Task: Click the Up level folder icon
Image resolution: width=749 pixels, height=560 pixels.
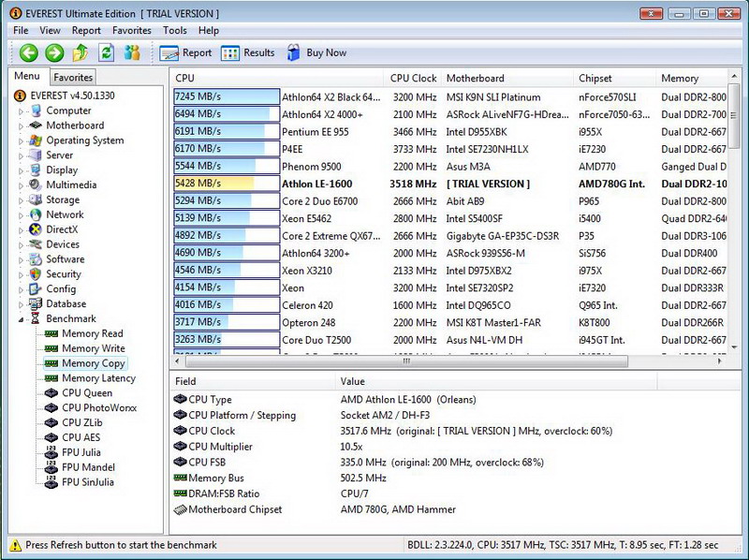Action: click(81, 52)
